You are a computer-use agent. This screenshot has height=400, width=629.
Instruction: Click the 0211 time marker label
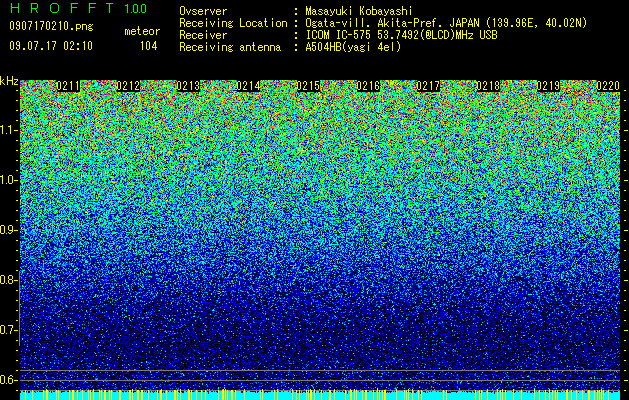[x=68, y=86]
